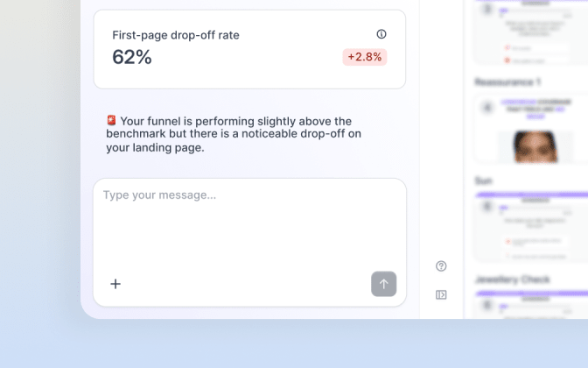588x368 pixels.
Task: Click the funnel performance summary message
Action: [x=234, y=134]
